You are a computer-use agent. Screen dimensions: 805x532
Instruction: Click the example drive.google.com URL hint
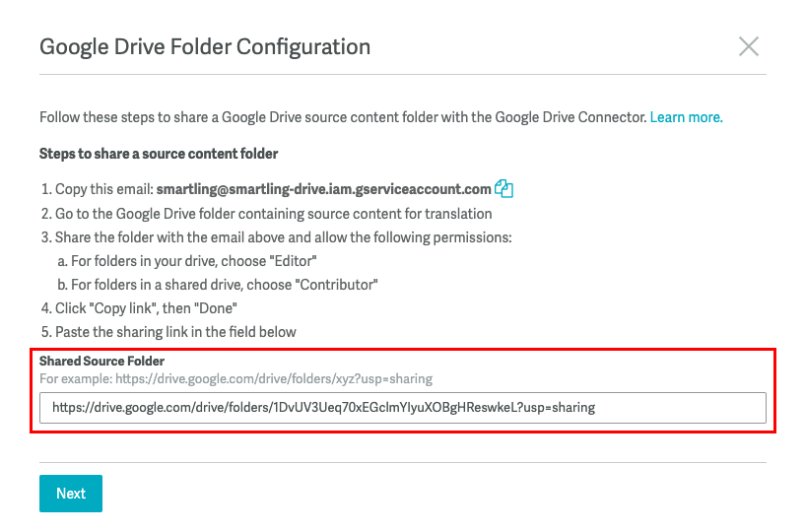click(x=274, y=379)
